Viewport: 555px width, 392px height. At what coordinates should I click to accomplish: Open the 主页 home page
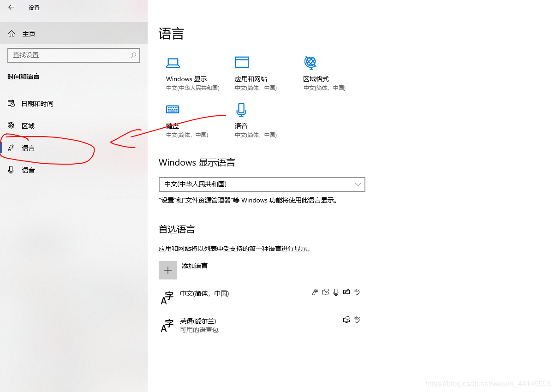(x=74, y=34)
